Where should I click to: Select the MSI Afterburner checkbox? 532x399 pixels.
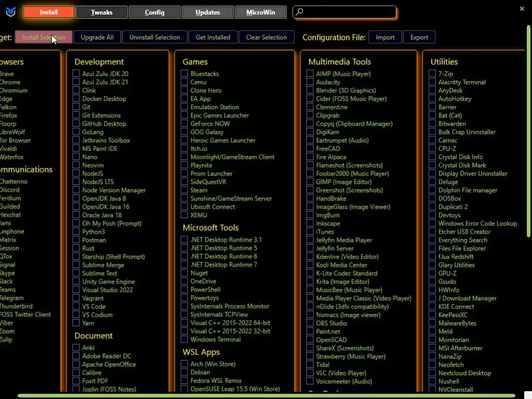click(x=432, y=348)
